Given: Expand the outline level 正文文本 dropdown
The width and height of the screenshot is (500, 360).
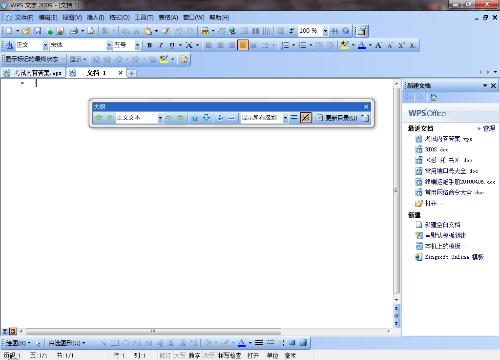Looking at the screenshot, I should (160, 118).
